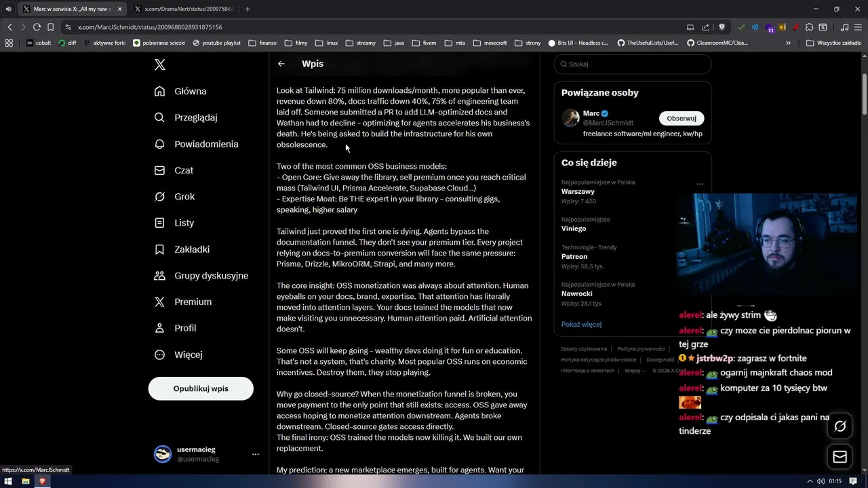Click the address bar URL
868x488 pixels.
point(150,27)
